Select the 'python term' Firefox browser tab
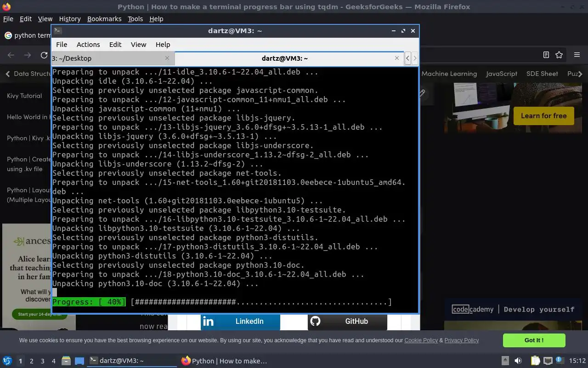 [x=27, y=35]
